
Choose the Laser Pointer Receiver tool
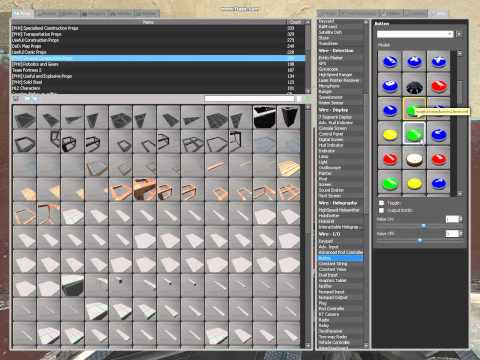339,80
